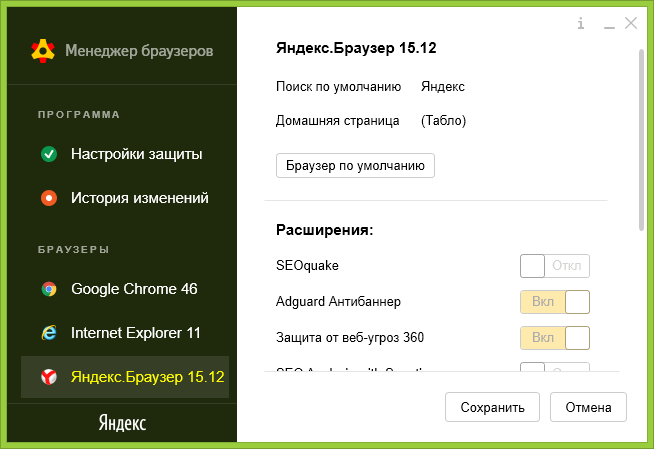Viewport: 654px width, 449px height.
Task: Click the Защита от веб-угроз 360 label
Action: pos(350,337)
